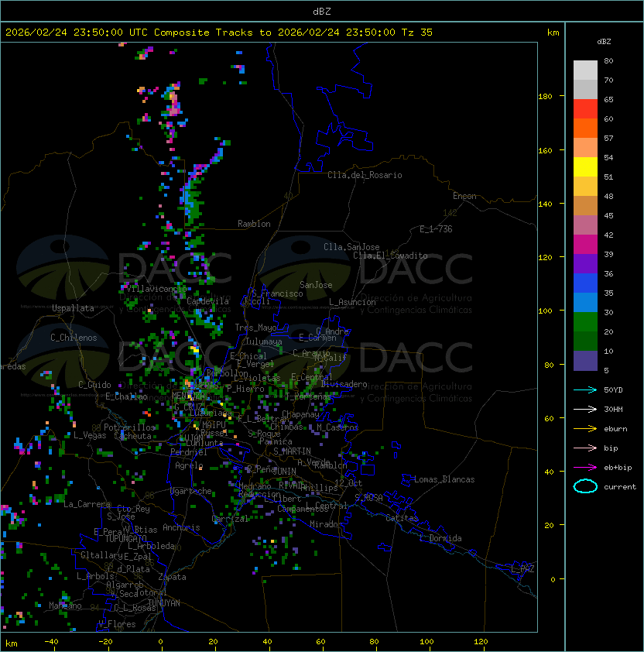Click the L_Vegas place label
The image size is (644, 652).
click(90, 435)
